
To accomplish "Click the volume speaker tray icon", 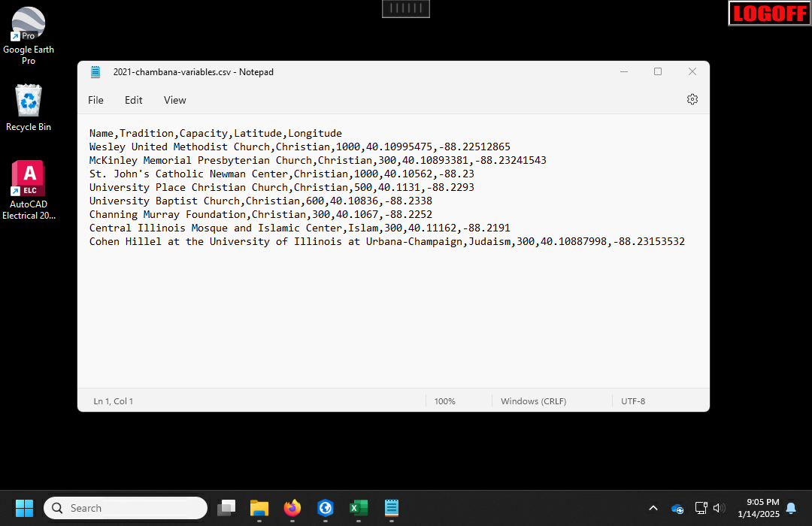I will pyautogui.click(x=719, y=508).
